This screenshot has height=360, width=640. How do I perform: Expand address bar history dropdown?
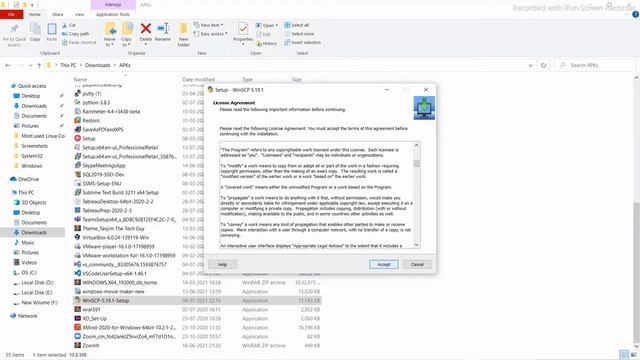click(530, 65)
